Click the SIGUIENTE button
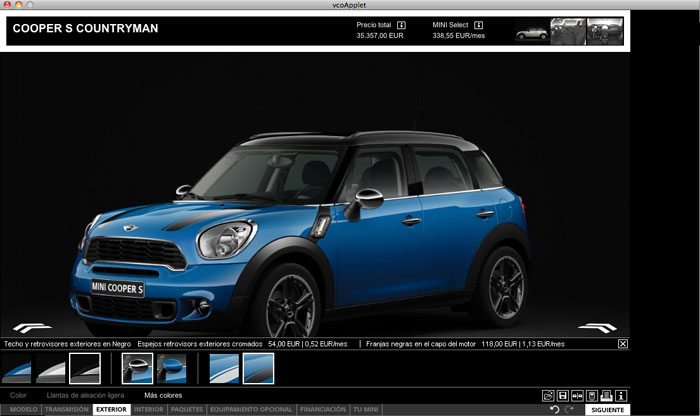Screen dimensions: 700x416 (608, 409)
